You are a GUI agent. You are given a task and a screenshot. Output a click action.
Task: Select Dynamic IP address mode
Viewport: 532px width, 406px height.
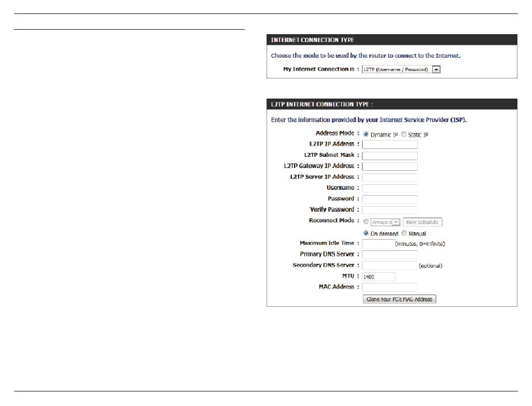tap(366, 134)
